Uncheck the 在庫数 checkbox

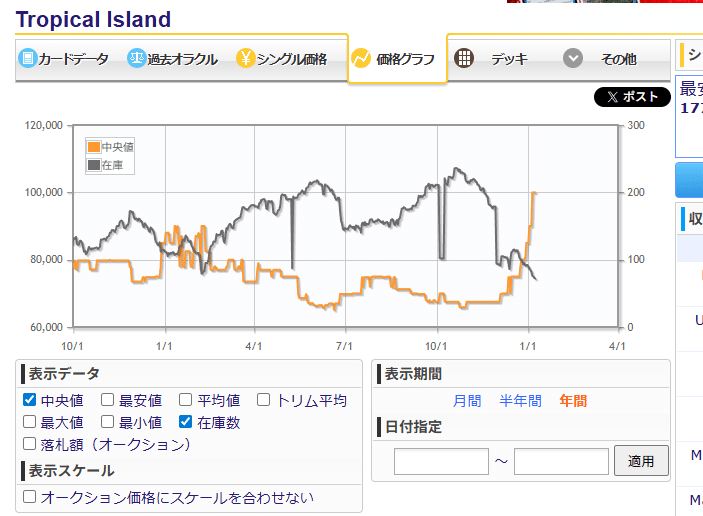point(186,421)
